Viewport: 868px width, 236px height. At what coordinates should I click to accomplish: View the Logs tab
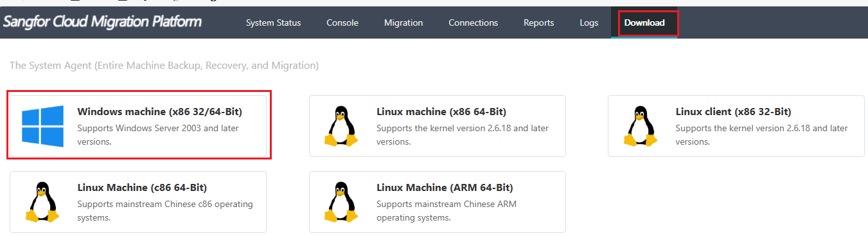[x=589, y=23]
